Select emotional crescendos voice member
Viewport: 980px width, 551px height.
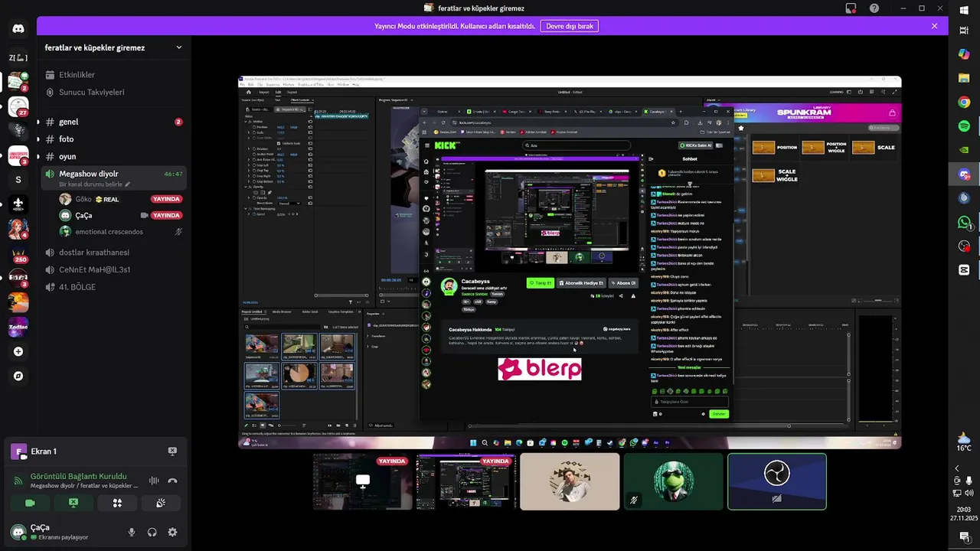click(x=121, y=232)
